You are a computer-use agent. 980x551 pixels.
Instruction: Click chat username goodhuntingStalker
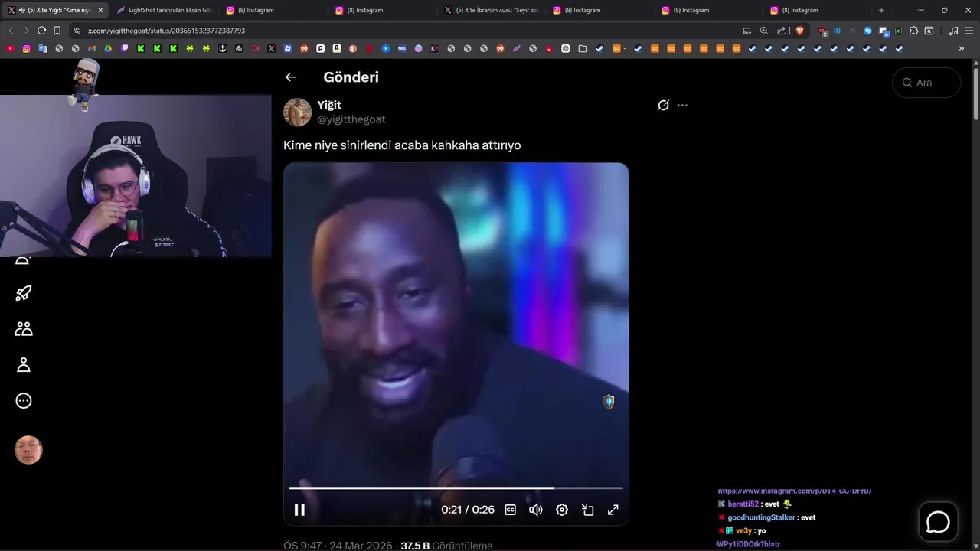[x=762, y=517]
